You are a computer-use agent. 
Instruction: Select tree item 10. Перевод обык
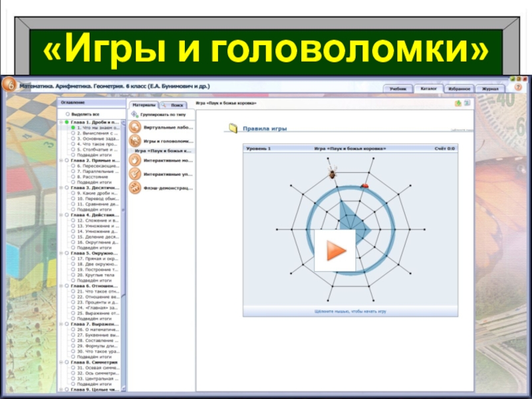tap(98, 198)
